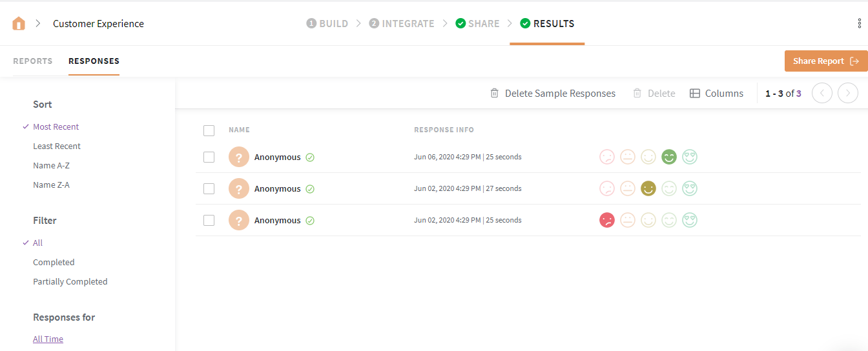Check the Jun 06 response checkbox

click(x=209, y=157)
